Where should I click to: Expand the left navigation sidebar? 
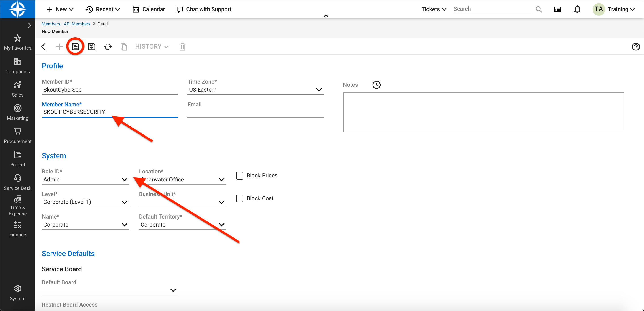click(29, 25)
